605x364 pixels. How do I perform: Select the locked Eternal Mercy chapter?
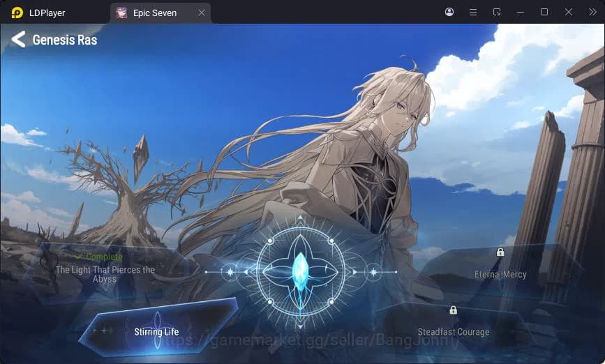coord(500,274)
